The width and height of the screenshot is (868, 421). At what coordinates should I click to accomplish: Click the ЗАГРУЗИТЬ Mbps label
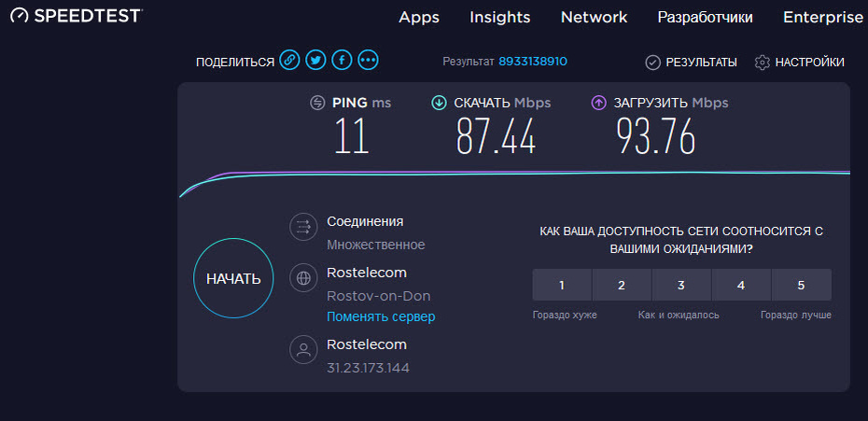(671, 103)
